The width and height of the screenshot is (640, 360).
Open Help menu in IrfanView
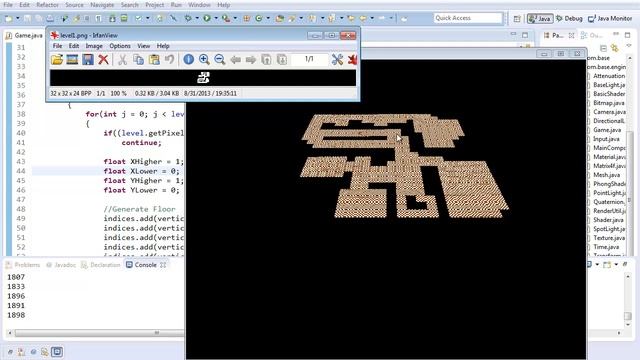click(163, 46)
